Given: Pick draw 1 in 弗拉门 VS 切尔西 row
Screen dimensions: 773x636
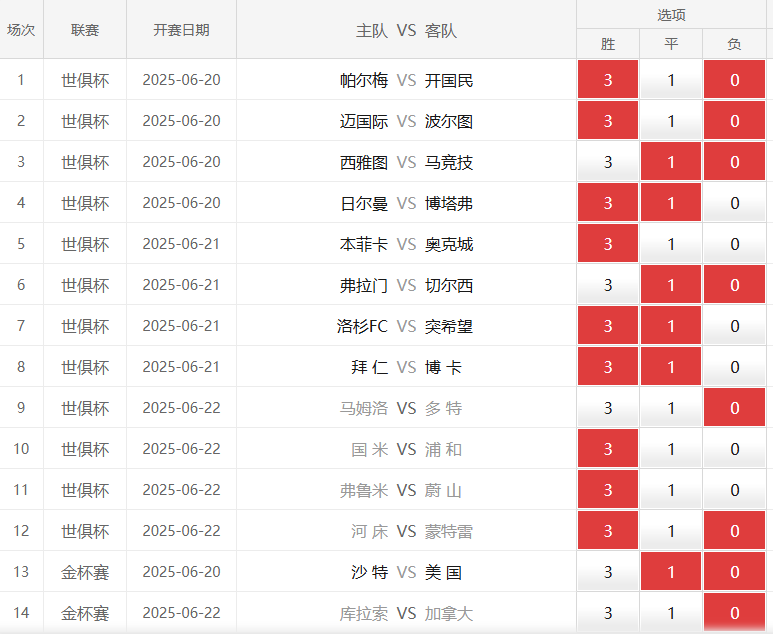Looking at the screenshot, I should tap(671, 284).
